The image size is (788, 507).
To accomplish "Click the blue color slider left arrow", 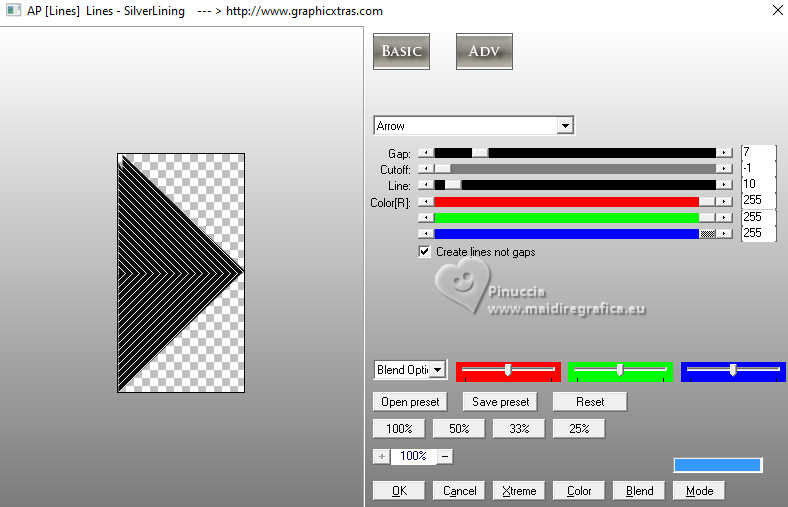I will tap(426, 234).
